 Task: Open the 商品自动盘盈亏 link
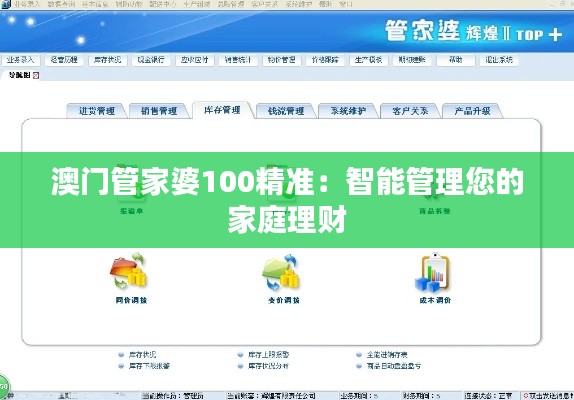click(x=394, y=366)
